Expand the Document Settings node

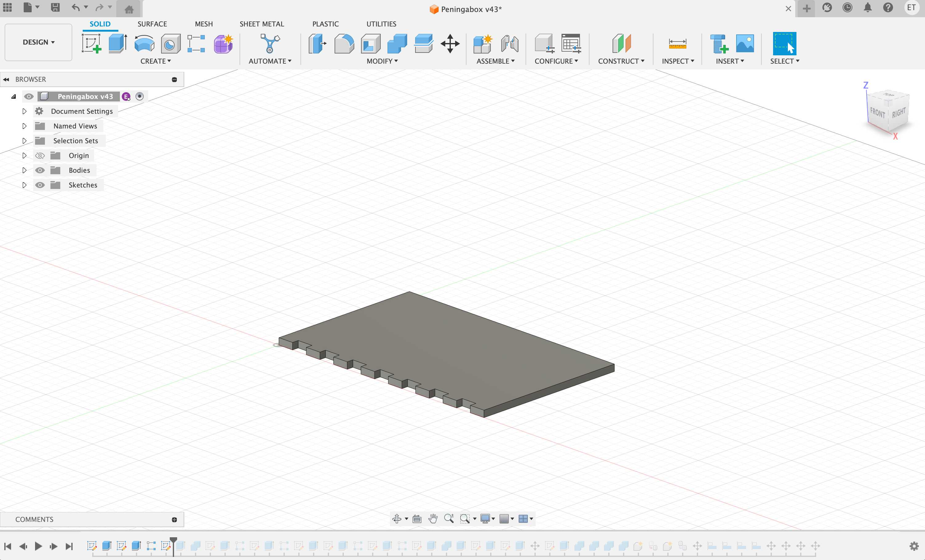pyautogui.click(x=24, y=111)
